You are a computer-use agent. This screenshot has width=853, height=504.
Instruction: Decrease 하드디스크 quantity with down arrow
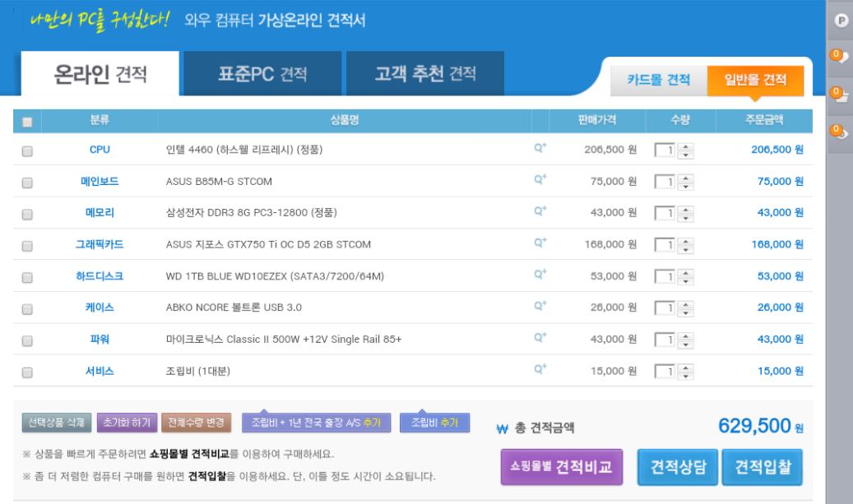point(685,281)
